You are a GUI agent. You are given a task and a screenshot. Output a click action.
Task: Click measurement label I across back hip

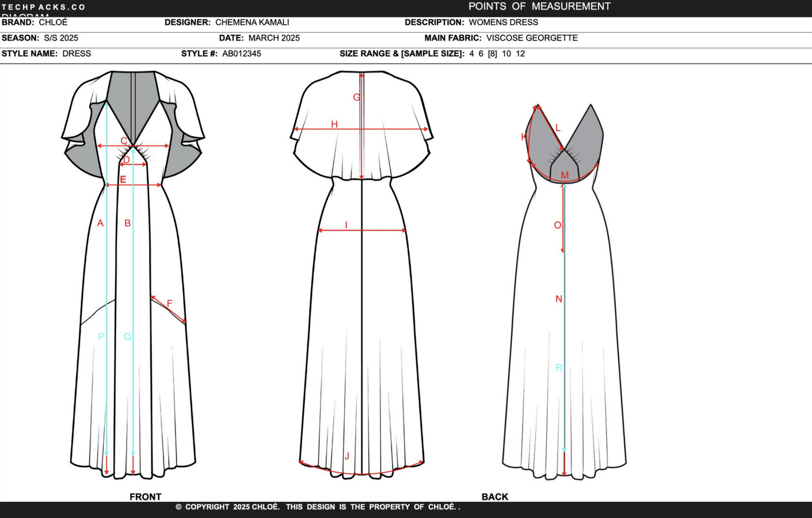346,225
